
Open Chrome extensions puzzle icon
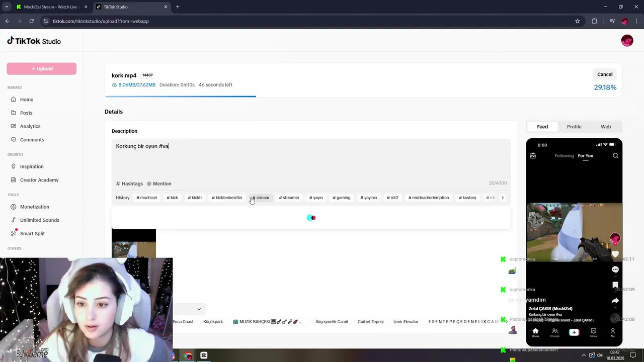594,21
